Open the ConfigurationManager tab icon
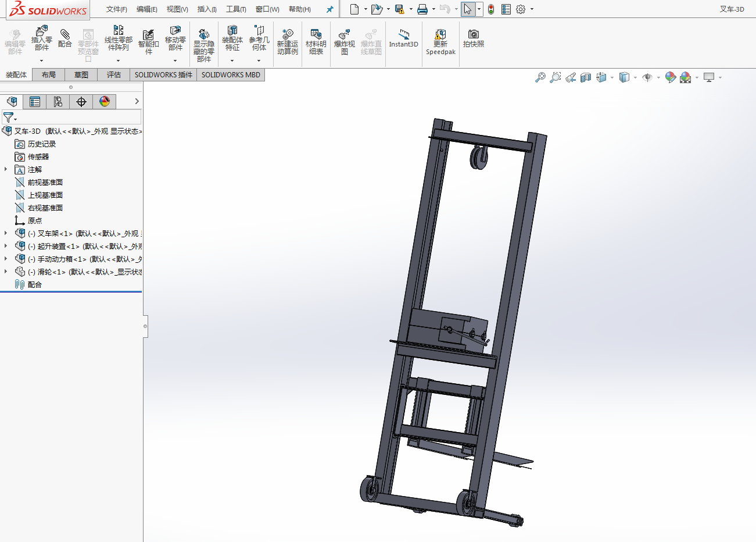The width and height of the screenshot is (756, 542). coord(58,102)
